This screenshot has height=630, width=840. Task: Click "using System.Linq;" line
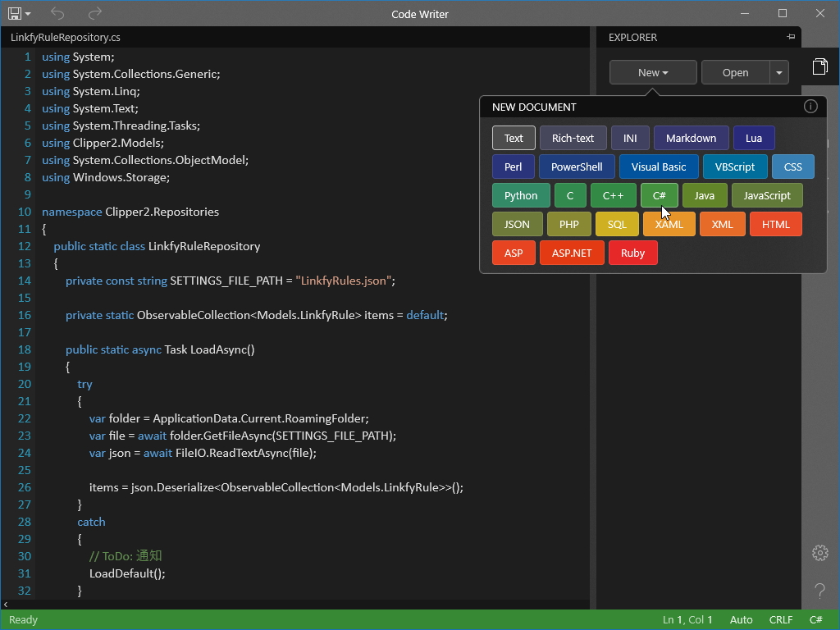click(91, 91)
